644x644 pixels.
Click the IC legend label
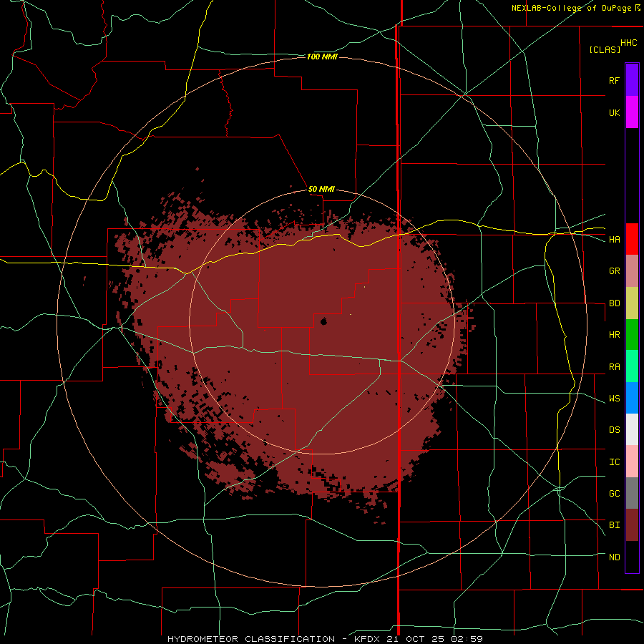614,462
